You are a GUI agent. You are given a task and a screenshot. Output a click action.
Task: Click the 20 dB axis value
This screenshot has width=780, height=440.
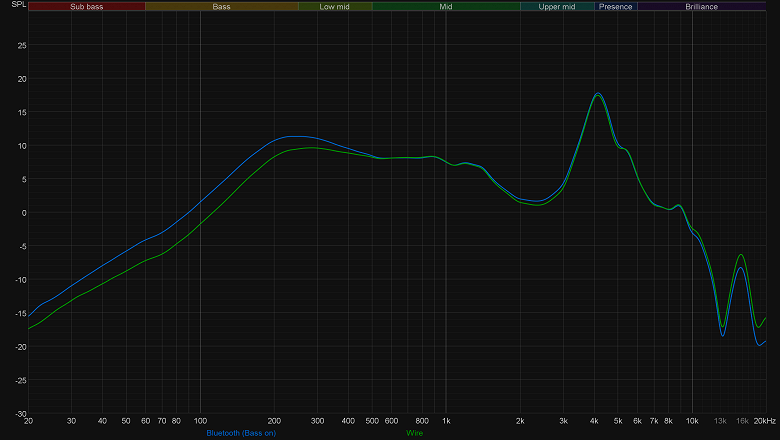(22, 79)
